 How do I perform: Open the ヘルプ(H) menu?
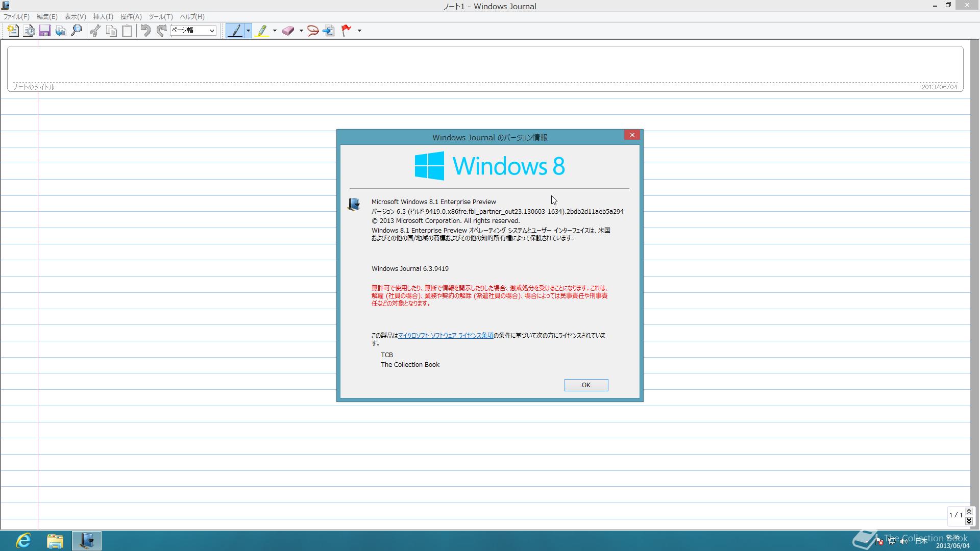coord(192,17)
